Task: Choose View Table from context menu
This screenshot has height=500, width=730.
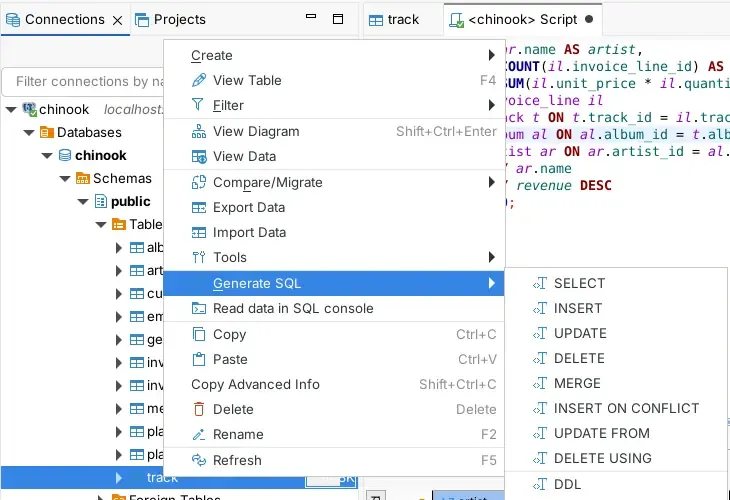Action: pos(334,81)
